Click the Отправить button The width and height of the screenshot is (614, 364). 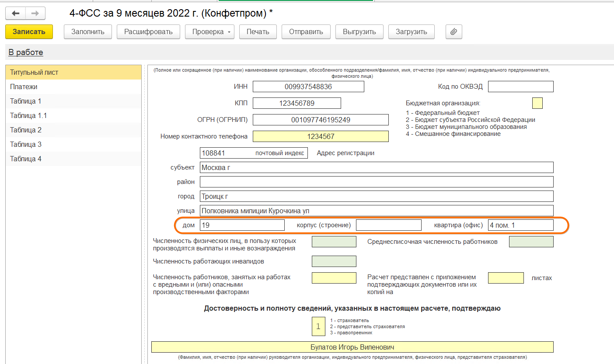pos(306,31)
